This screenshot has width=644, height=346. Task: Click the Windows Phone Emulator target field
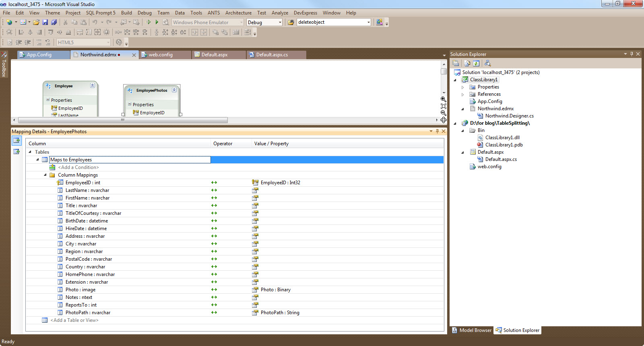coord(208,23)
